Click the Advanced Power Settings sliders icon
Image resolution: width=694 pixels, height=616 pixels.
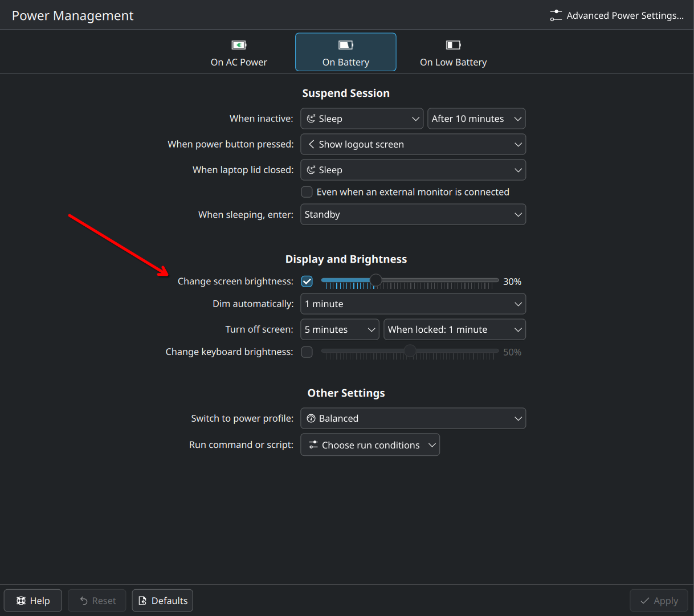(556, 15)
